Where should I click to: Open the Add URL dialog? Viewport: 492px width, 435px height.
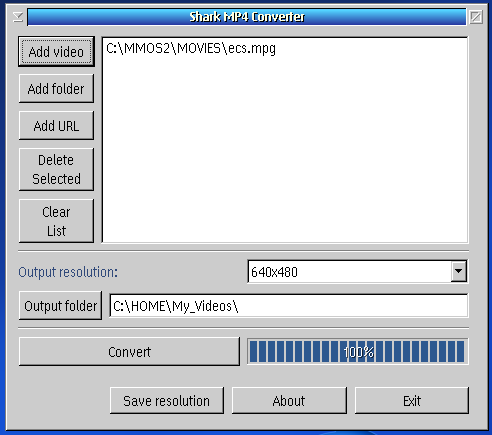(x=56, y=126)
